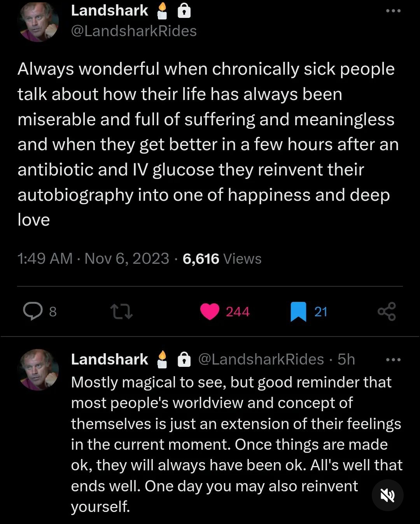Click the candle emoji beside the top Landshark name
The height and width of the screenshot is (524, 420).
pos(162,11)
